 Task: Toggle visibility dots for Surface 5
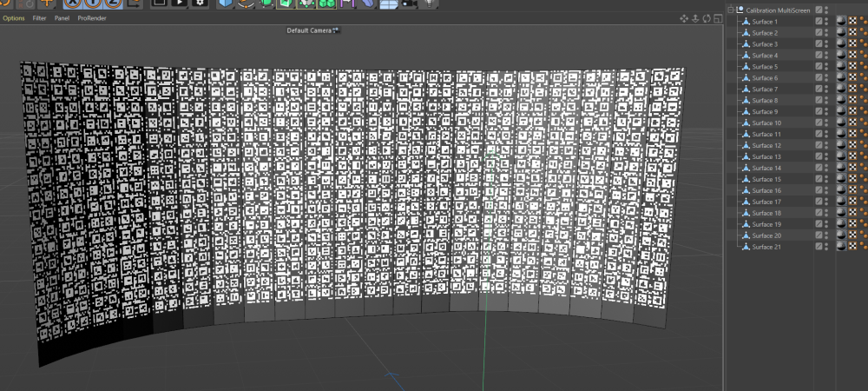pyautogui.click(x=826, y=66)
